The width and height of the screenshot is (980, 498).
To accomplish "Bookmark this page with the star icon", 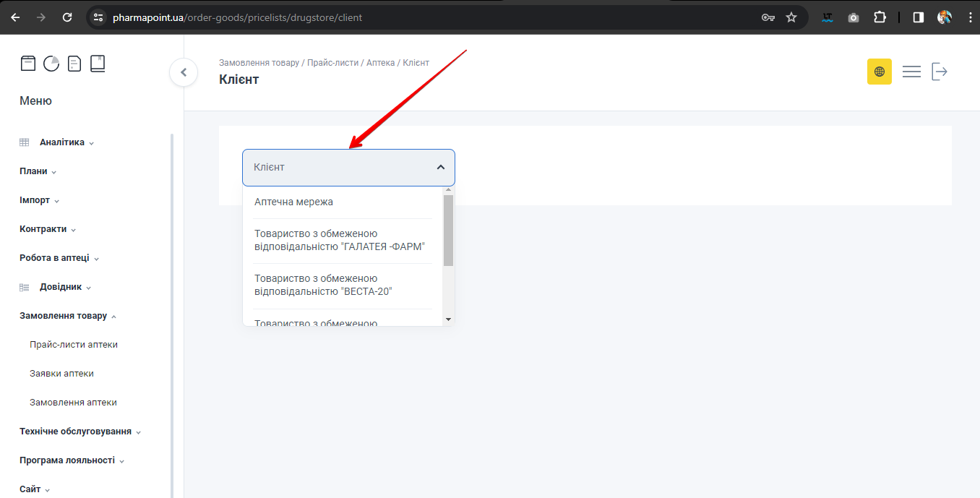I will pos(791,17).
